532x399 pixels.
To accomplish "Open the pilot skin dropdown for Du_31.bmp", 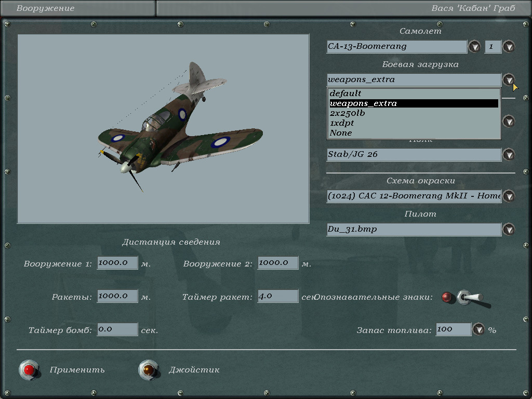I will tap(509, 229).
